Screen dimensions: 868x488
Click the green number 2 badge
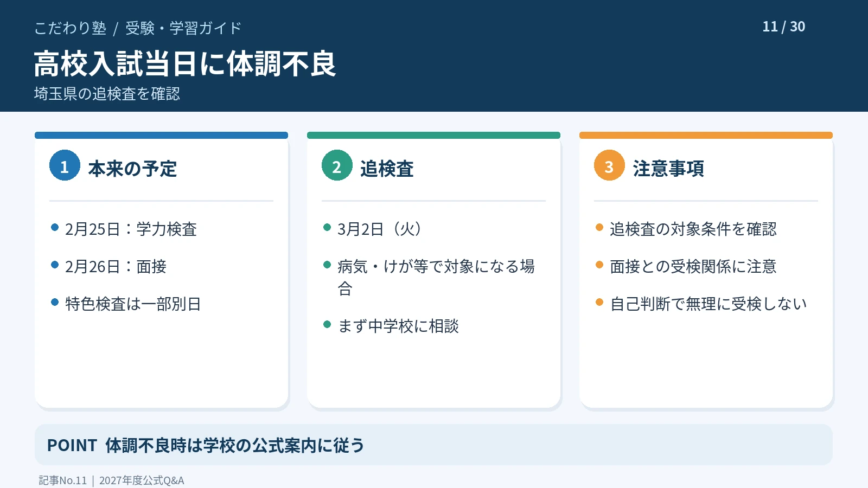[x=337, y=165]
